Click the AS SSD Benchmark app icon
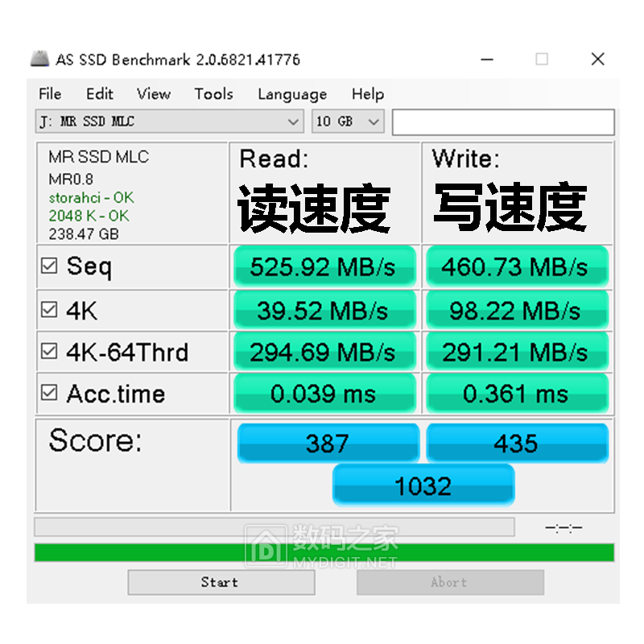Image resolution: width=644 pixels, height=644 pixels. 39,59
